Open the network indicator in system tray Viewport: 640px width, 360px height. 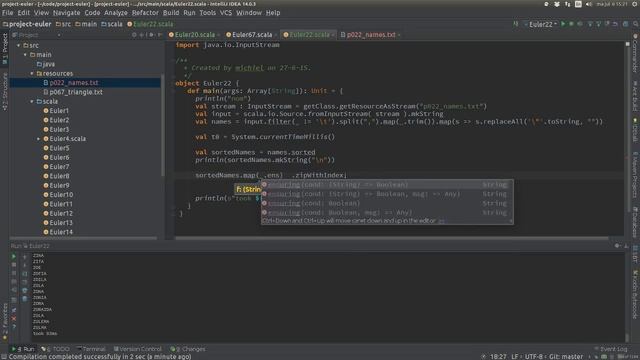(x=567, y=4)
